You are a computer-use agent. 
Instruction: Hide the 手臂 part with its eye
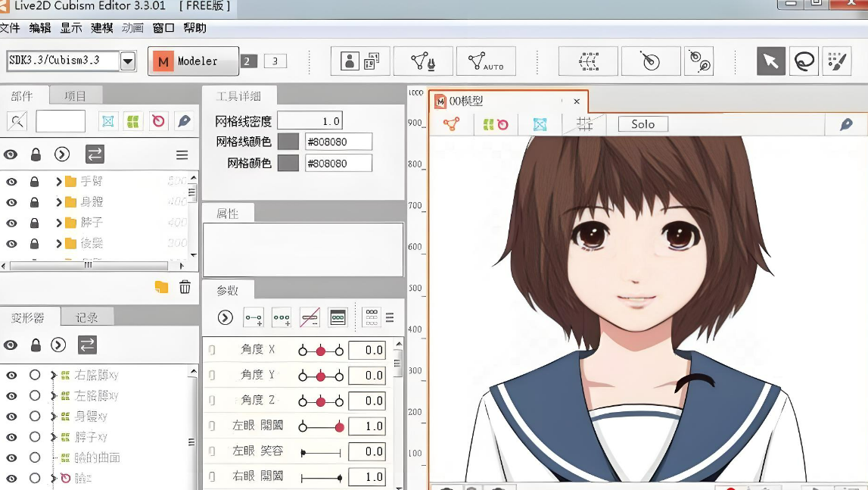click(11, 181)
